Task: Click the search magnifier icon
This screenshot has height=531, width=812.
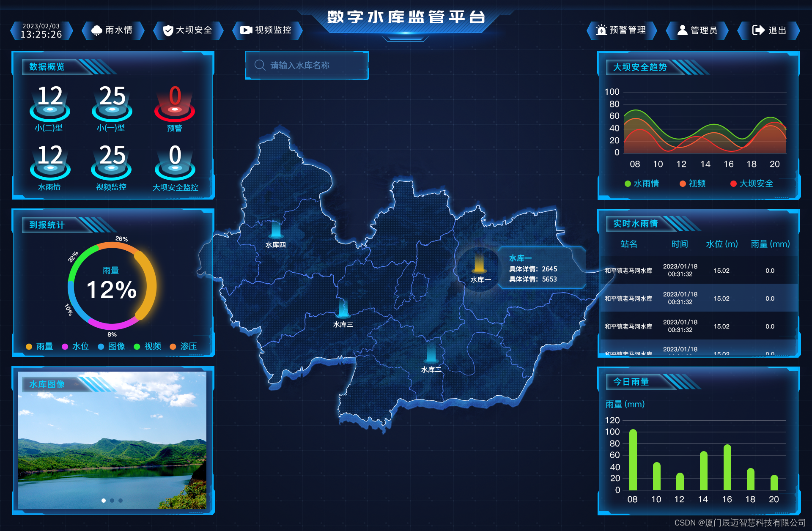Action: pyautogui.click(x=260, y=65)
